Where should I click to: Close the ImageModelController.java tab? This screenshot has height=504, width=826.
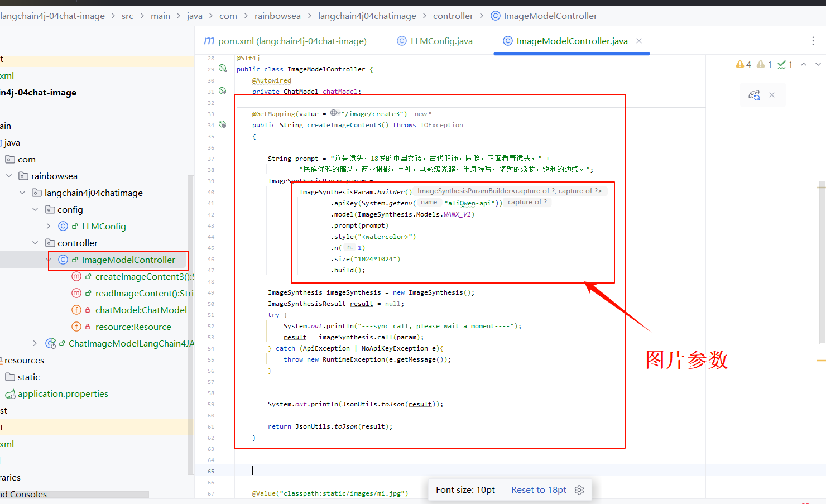(639, 41)
